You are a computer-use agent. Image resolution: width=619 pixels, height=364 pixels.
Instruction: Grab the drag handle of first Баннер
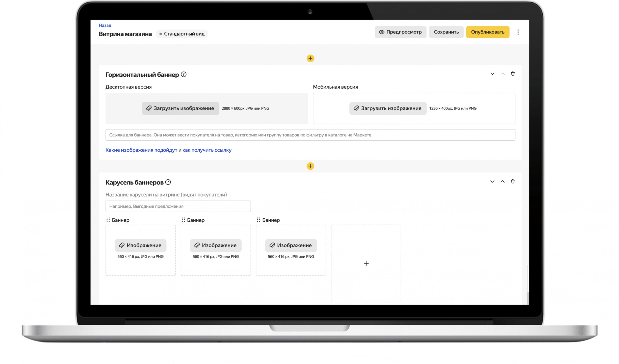tap(108, 220)
